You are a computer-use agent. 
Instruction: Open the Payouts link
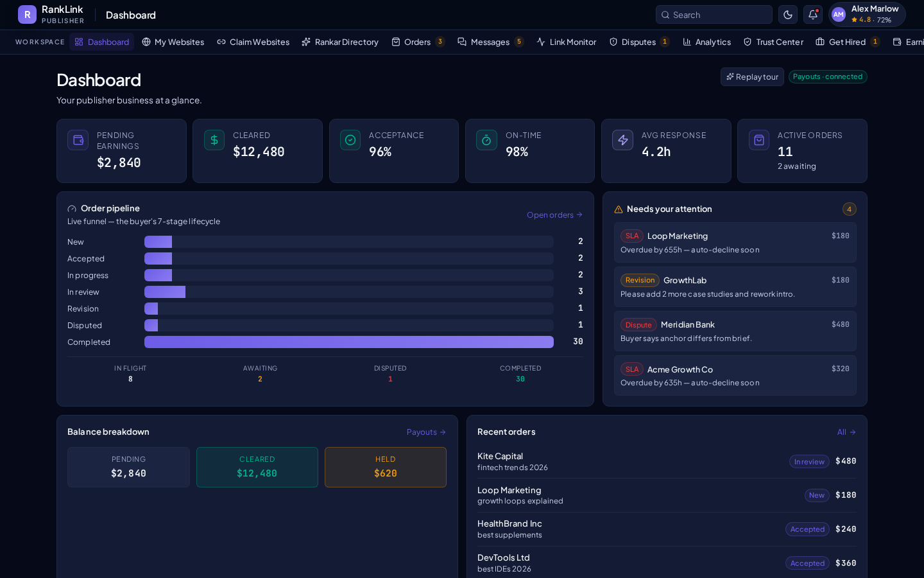click(426, 432)
